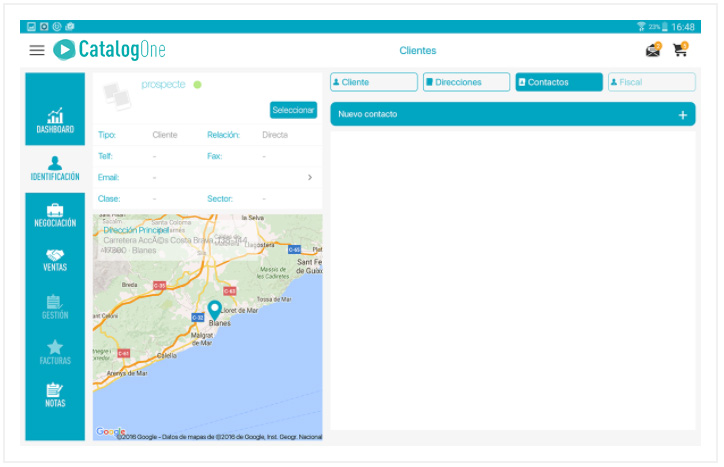Switch to the Contactos tab
The image size is (724, 467).
coord(559,82)
